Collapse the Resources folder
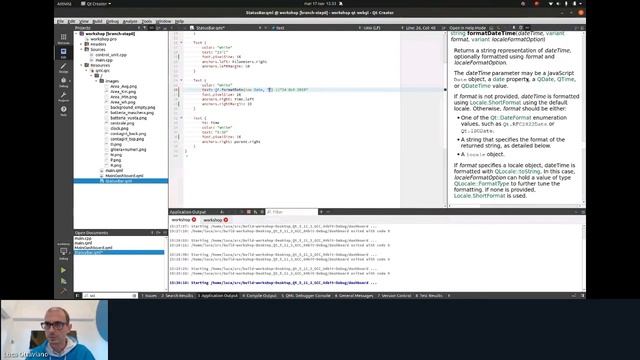The height and width of the screenshot is (360, 640). (81, 65)
